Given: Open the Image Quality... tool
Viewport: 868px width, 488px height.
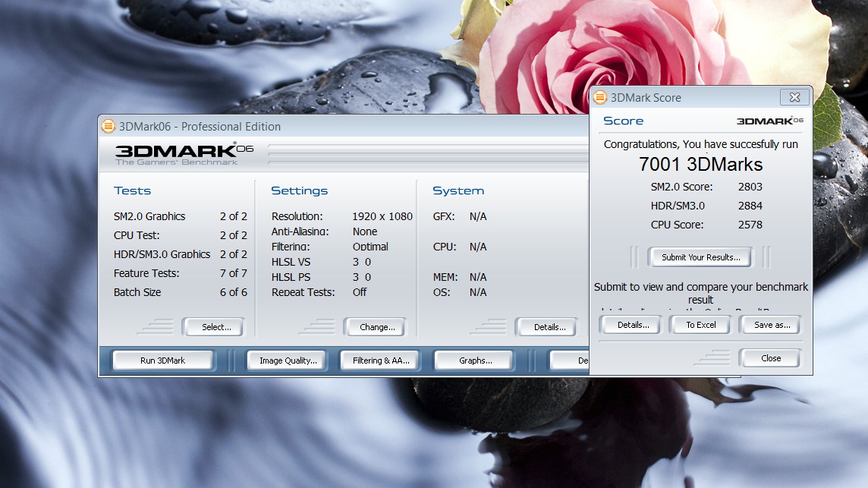Looking at the screenshot, I should [x=288, y=360].
